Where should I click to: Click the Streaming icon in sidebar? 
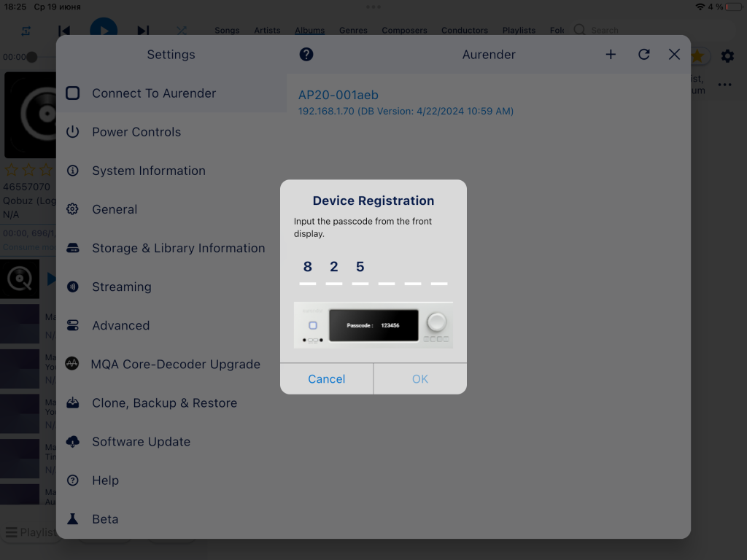click(72, 287)
